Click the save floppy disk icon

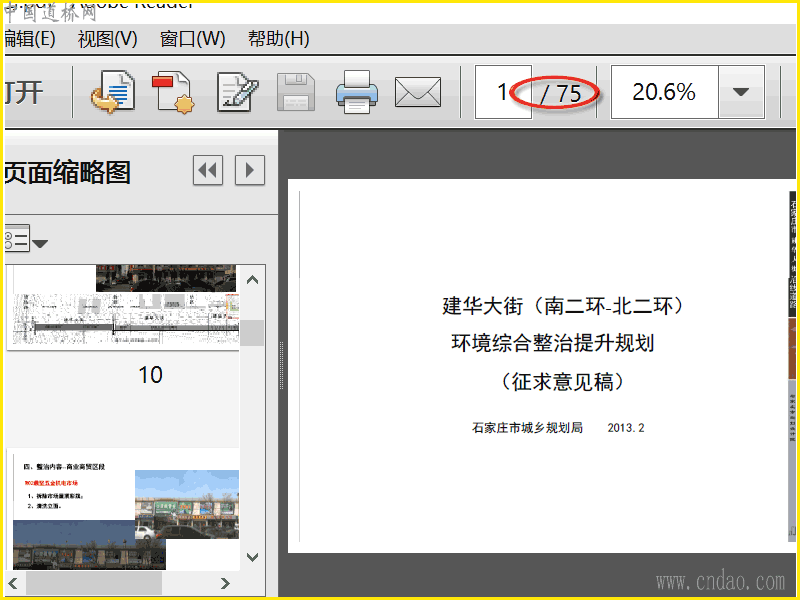(x=296, y=92)
